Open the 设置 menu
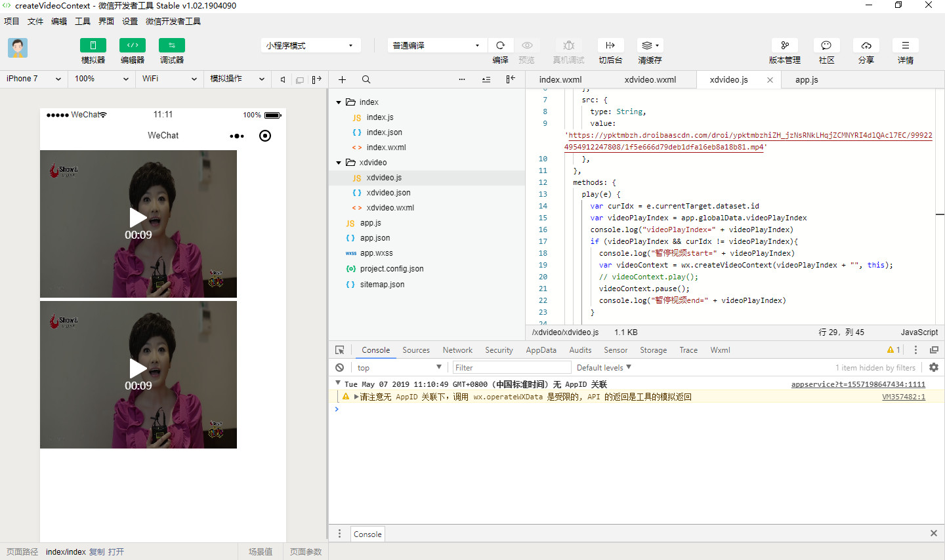Viewport: 945px width, 560px height. pos(130,21)
